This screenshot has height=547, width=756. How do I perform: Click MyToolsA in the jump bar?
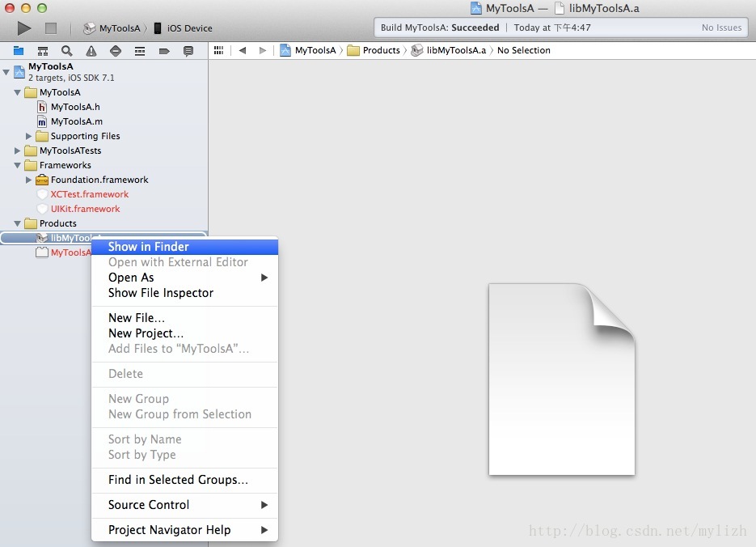(x=308, y=50)
